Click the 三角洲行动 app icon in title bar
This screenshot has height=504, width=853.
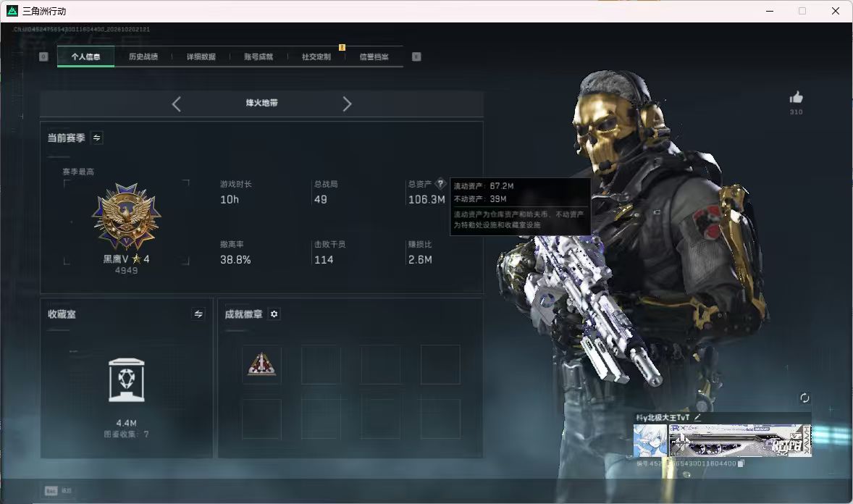pos(12,11)
